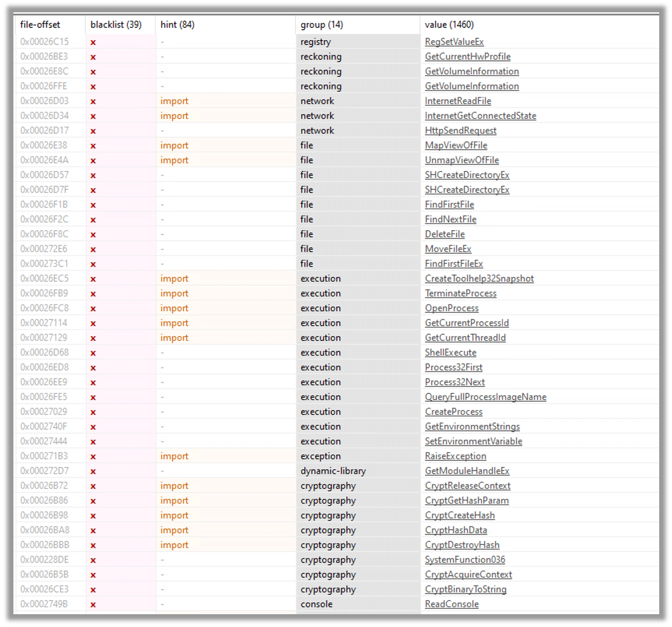The image size is (672, 627).
Task: Click the import hint in InternetReadFile row
Action: coord(174,101)
